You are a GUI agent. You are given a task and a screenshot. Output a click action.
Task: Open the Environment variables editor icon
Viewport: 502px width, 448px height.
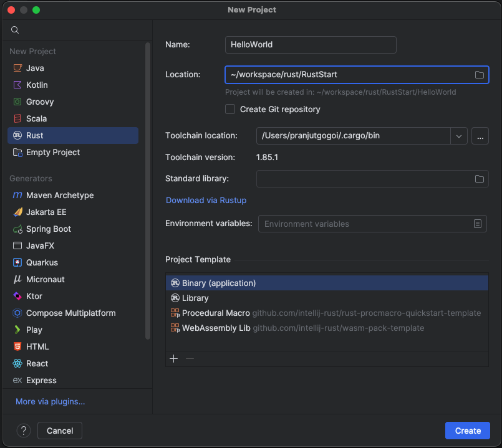478,224
